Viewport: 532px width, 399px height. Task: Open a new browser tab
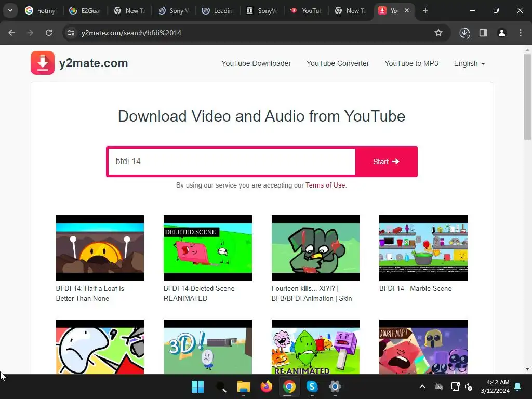(425, 10)
